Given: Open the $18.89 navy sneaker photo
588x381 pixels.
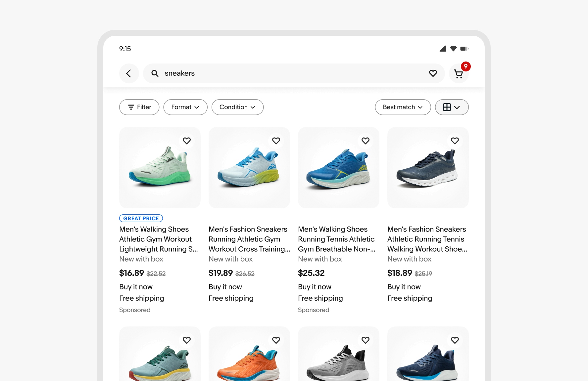Looking at the screenshot, I should [428, 168].
